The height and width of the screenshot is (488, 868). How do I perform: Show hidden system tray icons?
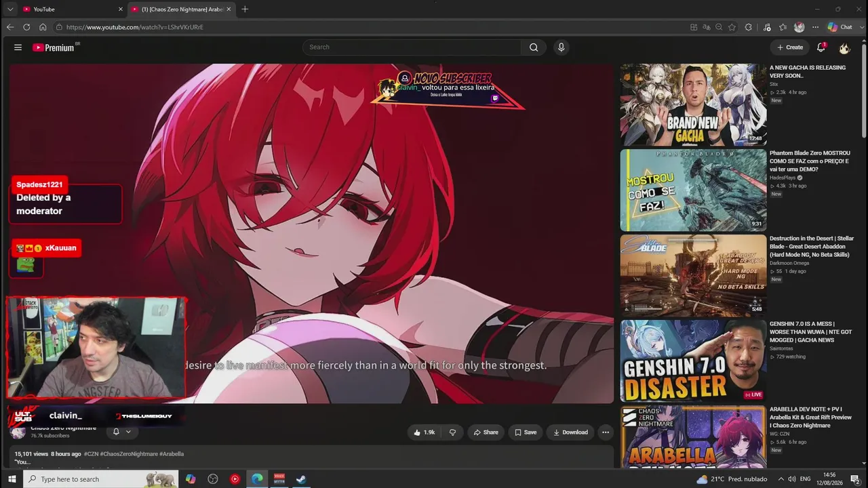point(781,479)
